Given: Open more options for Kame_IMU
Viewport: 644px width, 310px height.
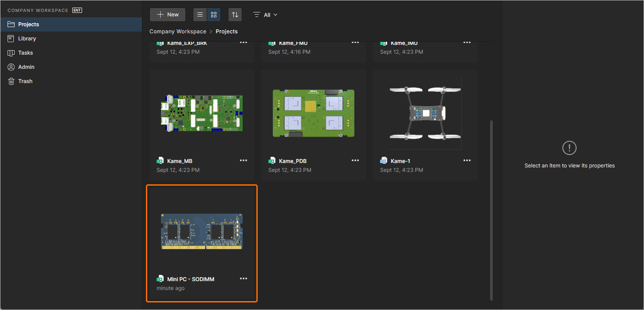Looking at the screenshot, I should (467, 43).
